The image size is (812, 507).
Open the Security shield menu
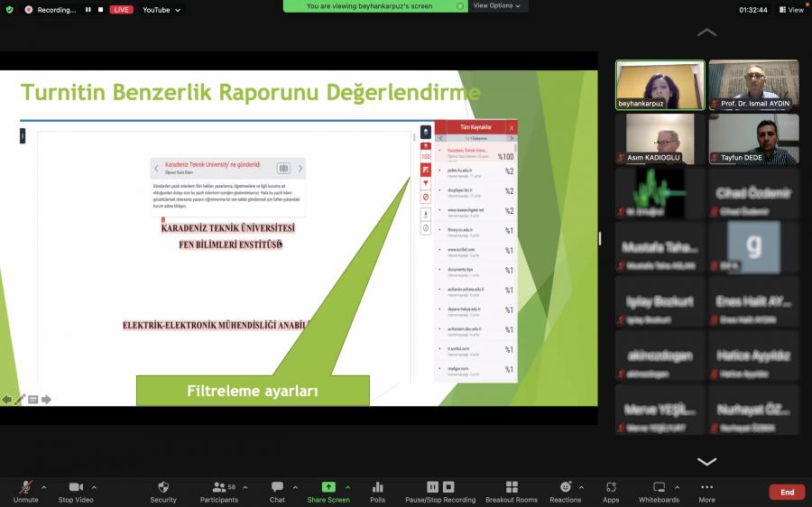click(x=163, y=492)
